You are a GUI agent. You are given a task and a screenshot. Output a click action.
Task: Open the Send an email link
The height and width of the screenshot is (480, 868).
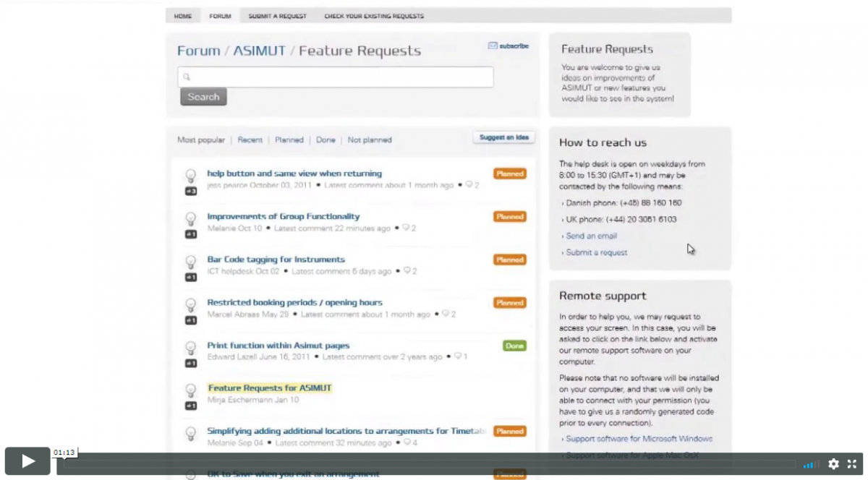tap(591, 236)
